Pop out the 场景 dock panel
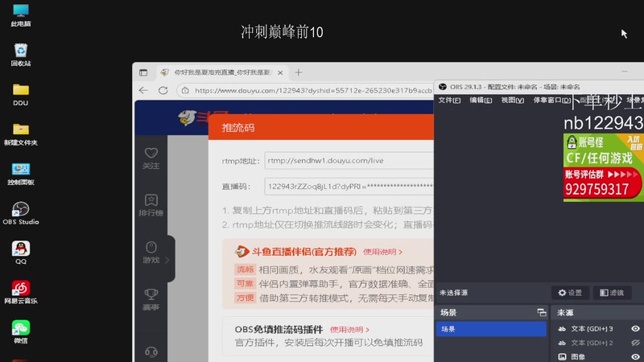The image size is (644, 362). coord(542,313)
